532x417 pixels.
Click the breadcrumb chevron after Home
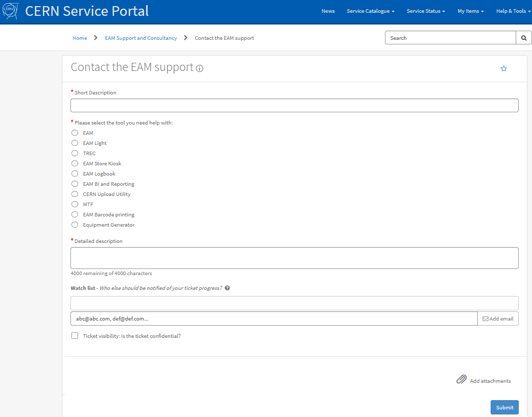coord(94,37)
